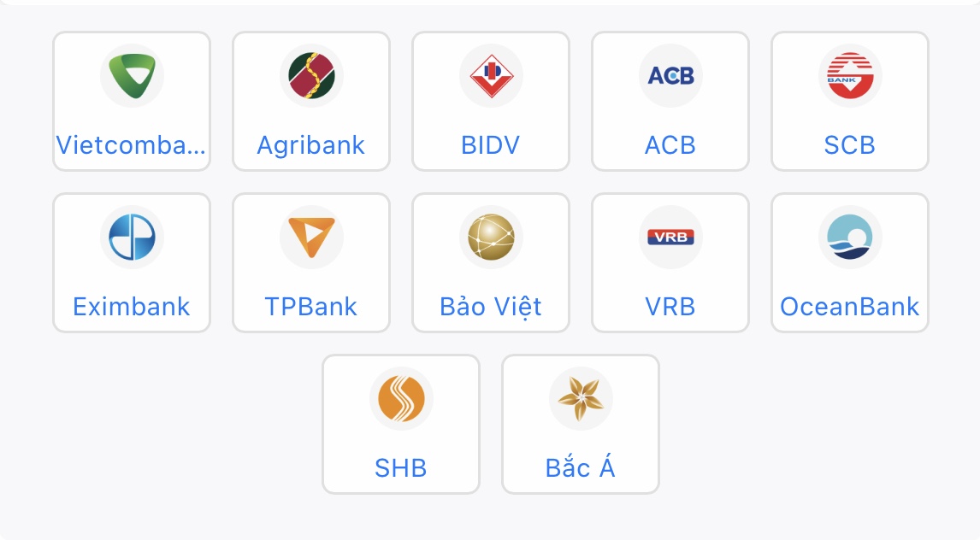Click the OceanBank name link
This screenshot has width=980, height=540.
coord(850,307)
